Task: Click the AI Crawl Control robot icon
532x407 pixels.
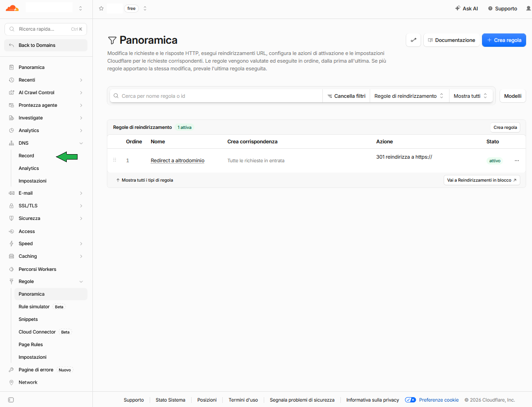Action: click(12, 92)
